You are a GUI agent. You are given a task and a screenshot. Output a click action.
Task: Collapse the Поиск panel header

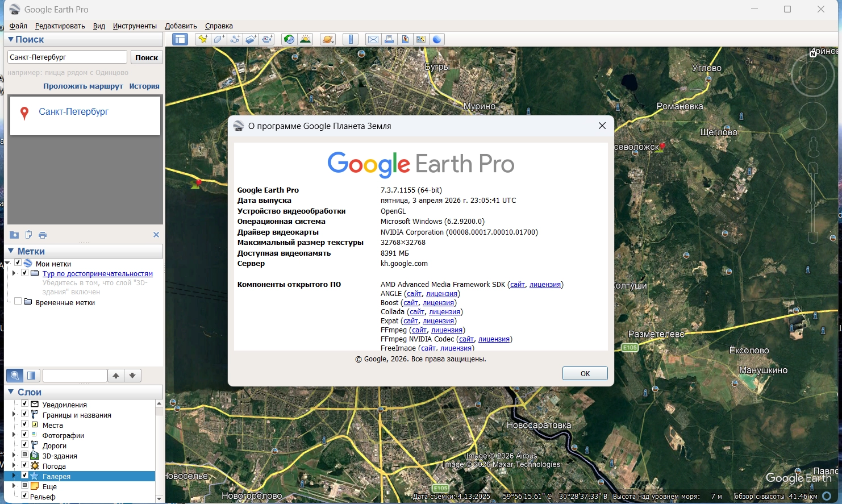coord(11,39)
